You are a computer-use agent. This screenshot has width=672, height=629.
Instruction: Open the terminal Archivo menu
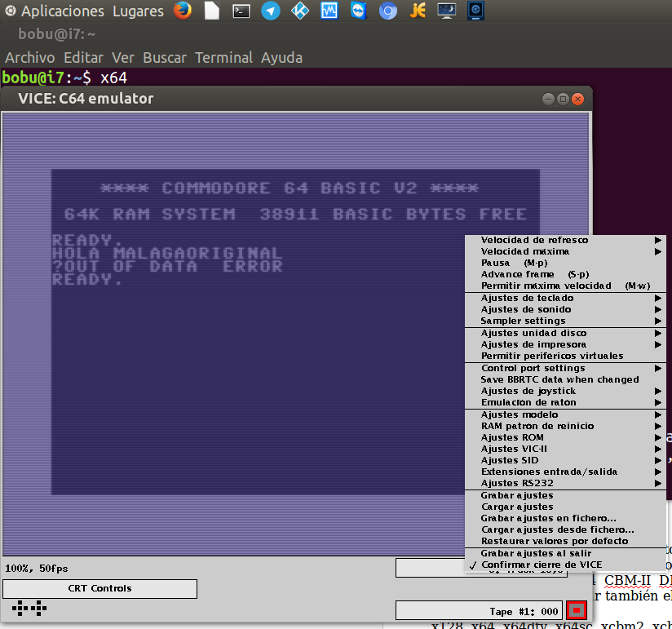coord(30,57)
